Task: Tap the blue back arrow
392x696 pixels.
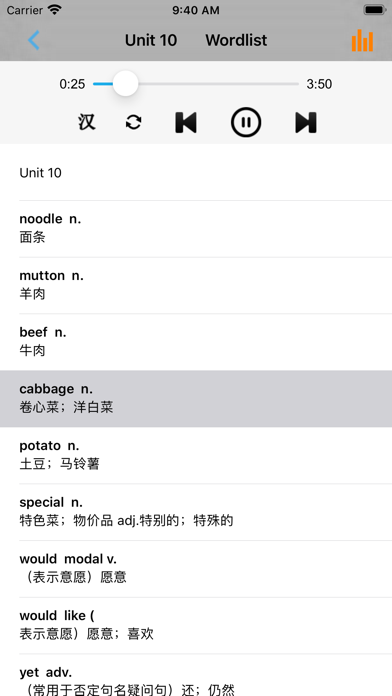Action: pyautogui.click(x=34, y=40)
